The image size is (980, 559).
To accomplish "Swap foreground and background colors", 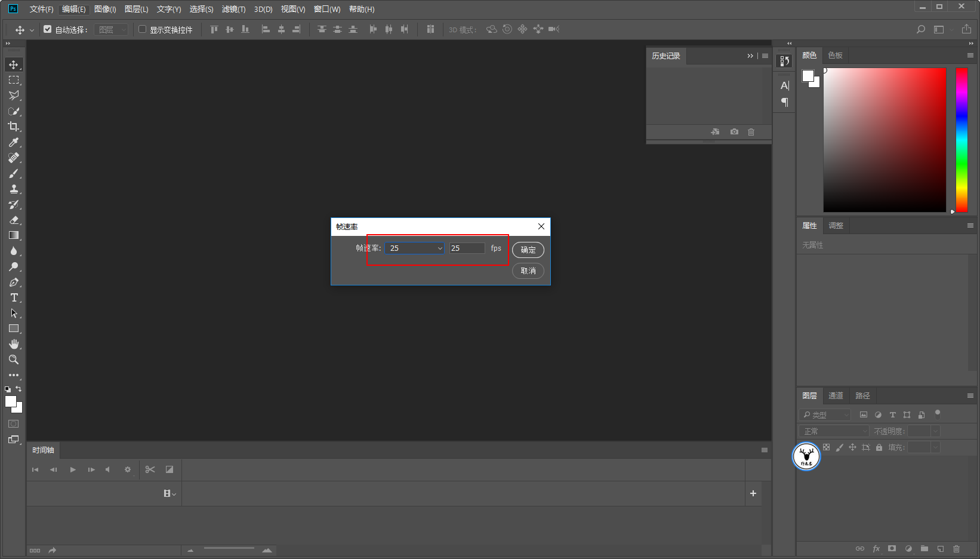I will 19,389.
